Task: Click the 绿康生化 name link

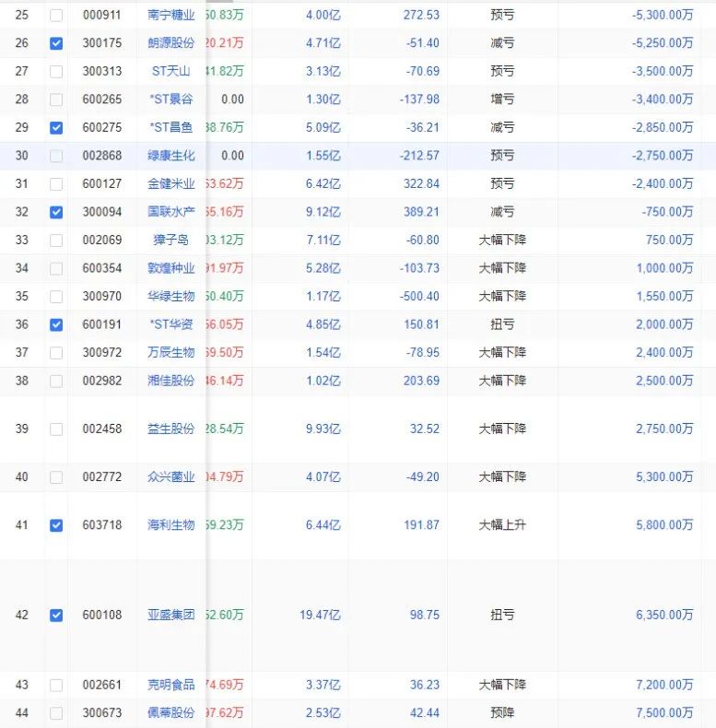Action: 170,156
